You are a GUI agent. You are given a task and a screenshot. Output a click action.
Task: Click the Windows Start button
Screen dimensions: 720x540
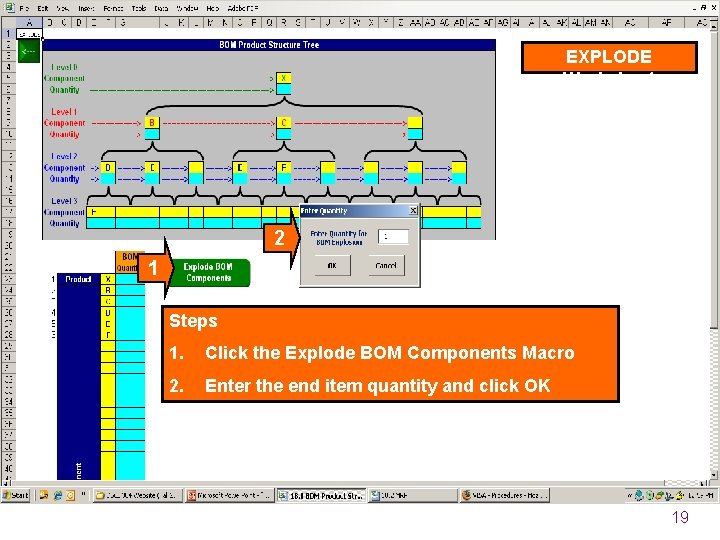click(x=16, y=495)
